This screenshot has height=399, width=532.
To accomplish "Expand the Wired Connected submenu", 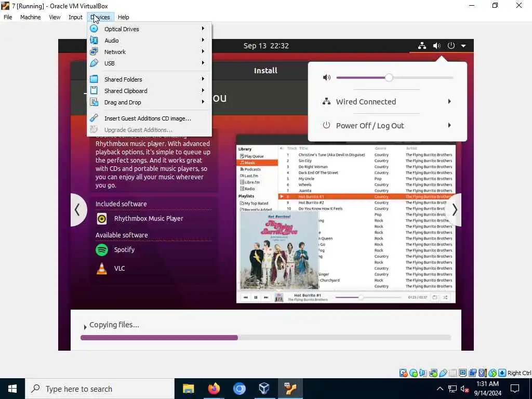I will click(387, 101).
